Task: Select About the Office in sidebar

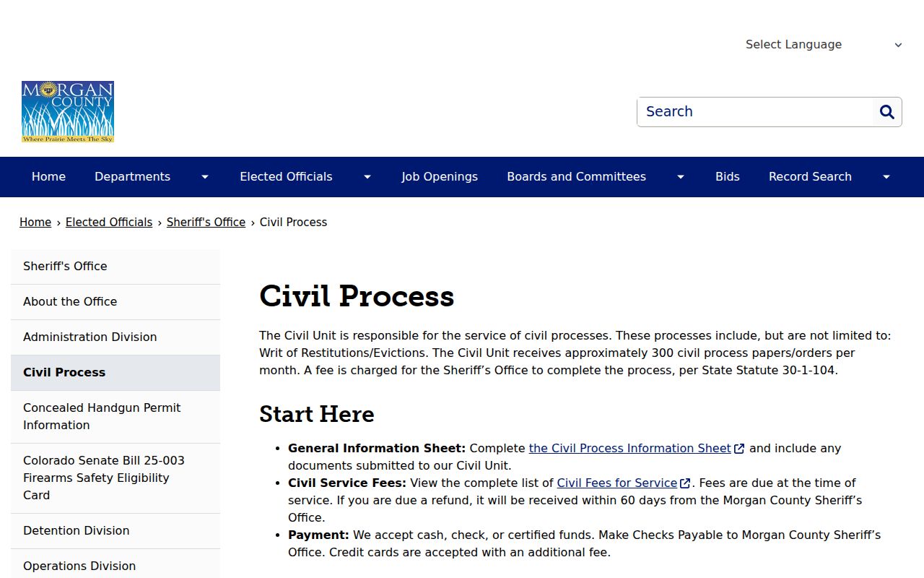Action: 115,302
